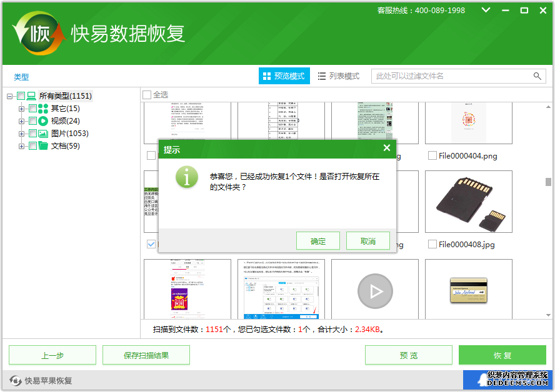Click 确定 in the dialog

click(x=318, y=241)
